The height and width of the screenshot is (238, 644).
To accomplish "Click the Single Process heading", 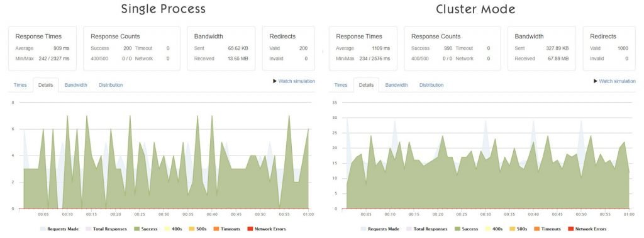I will [x=164, y=9].
